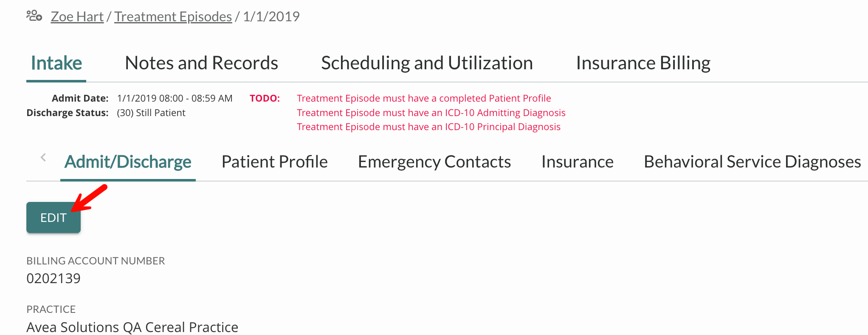Stay on the Admit/Discharge sub-tab
Screen dimensions: 868x335
pyautogui.click(x=127, y=162)
